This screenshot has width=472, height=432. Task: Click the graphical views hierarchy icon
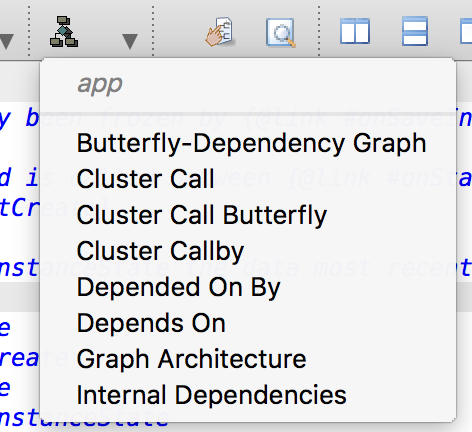64,32
